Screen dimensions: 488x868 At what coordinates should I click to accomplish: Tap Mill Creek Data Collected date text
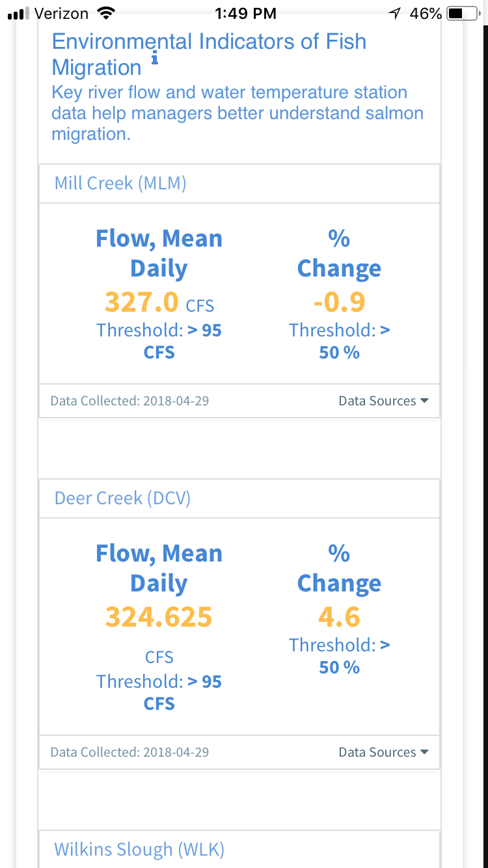[129, 401]
